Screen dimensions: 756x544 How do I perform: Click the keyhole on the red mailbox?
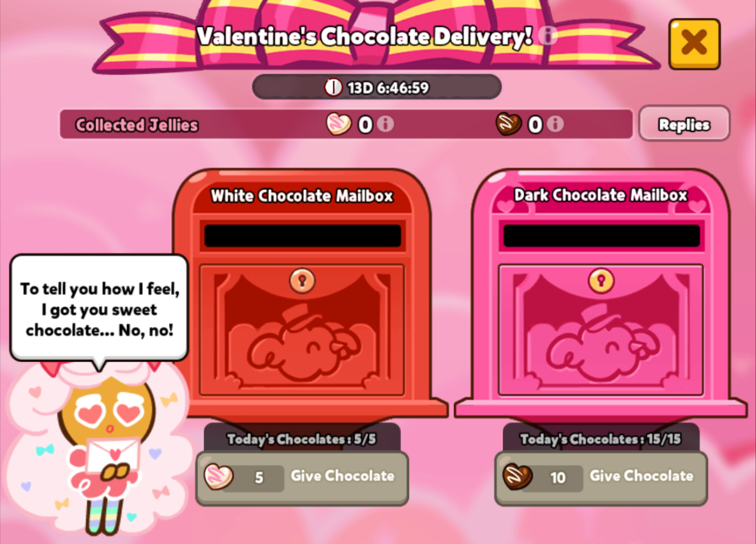[302, 281]
